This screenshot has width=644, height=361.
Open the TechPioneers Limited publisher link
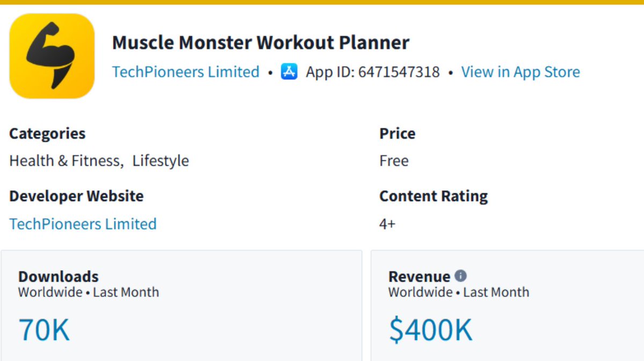(186, 72)
